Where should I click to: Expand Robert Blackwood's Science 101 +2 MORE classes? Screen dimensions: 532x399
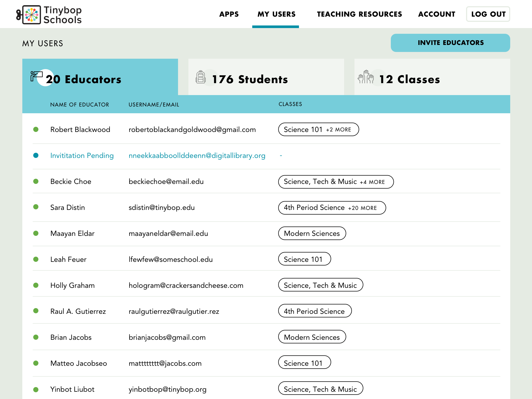[319, 129]
